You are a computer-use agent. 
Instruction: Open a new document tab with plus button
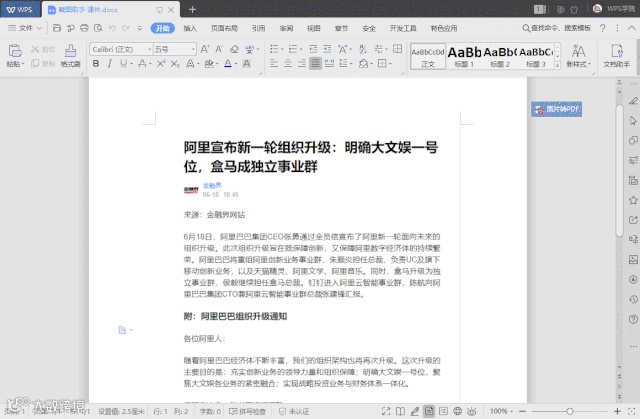pos(192,9)
